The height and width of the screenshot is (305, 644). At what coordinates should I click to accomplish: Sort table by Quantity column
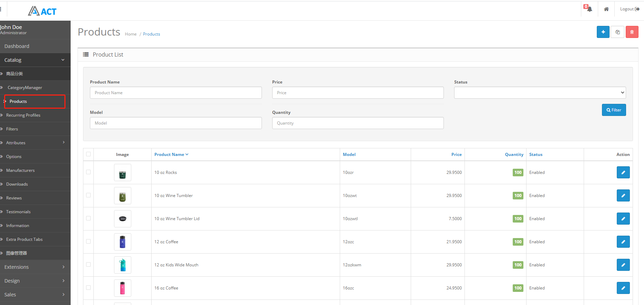514,155
